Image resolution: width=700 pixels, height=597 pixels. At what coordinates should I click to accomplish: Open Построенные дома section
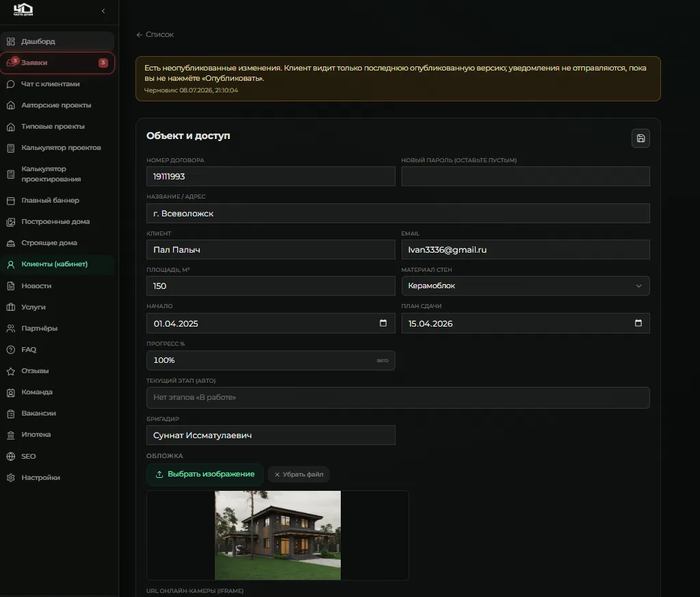[57, 222]
